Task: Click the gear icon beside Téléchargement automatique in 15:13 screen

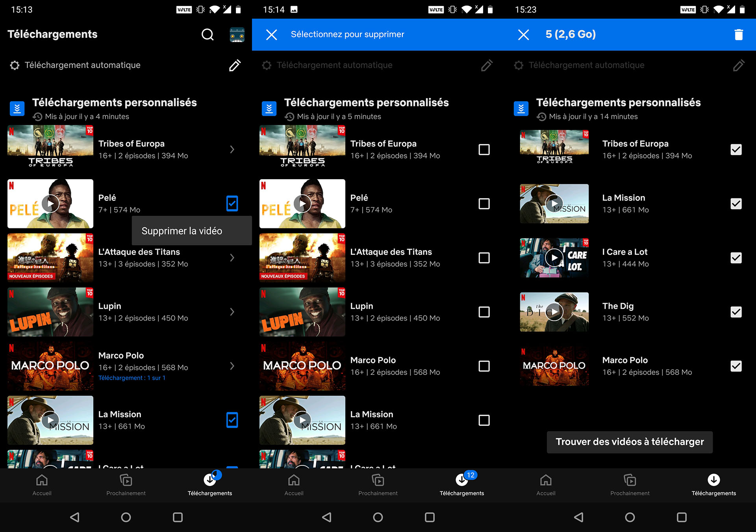Action: (x=15, y=65)
